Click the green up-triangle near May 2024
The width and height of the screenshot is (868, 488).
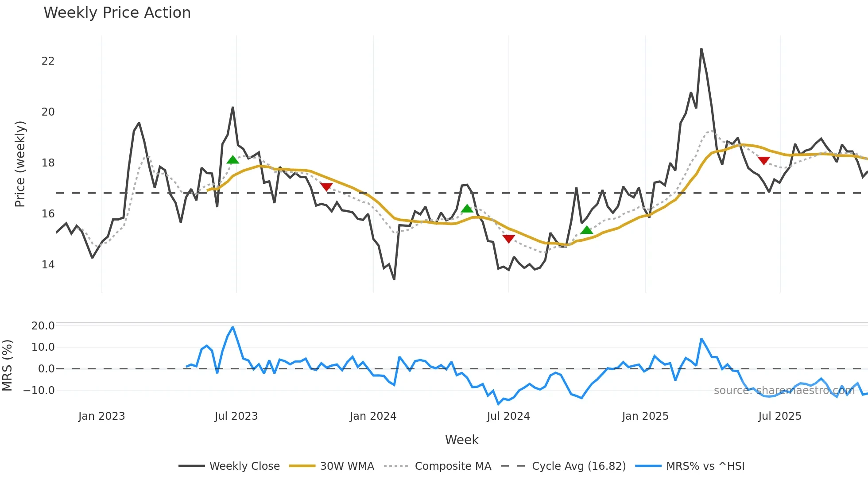[x=467, y=209]
